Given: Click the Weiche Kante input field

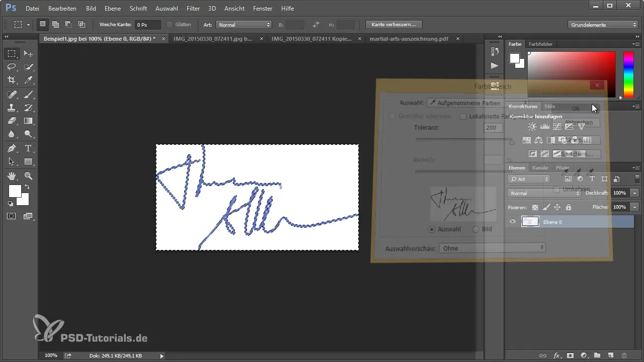Looking at the screenshot, I should click(x=147, y=24).
